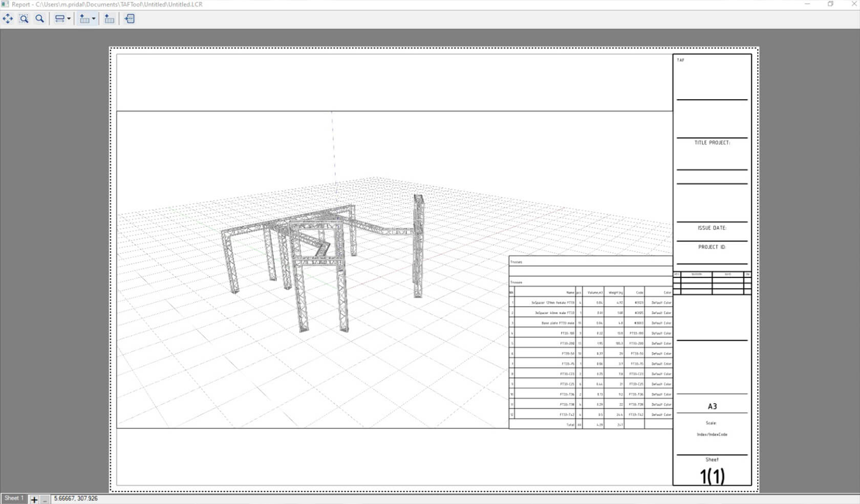The width and height of the screenshot is (860, 504).
Task: Maximize the Report window
Action: coord(830,4)
